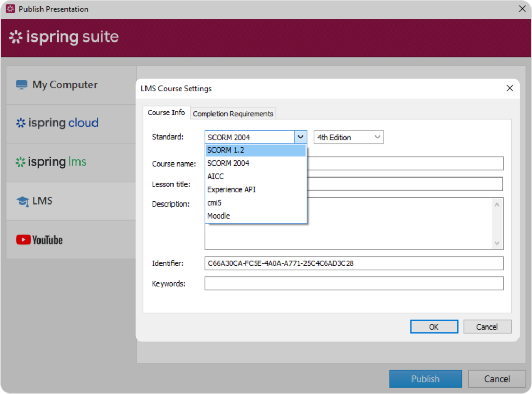The width and height of the screenshot is (532, 394).
Task: Click the Lesson title: label
Action: tap(171, 184)
